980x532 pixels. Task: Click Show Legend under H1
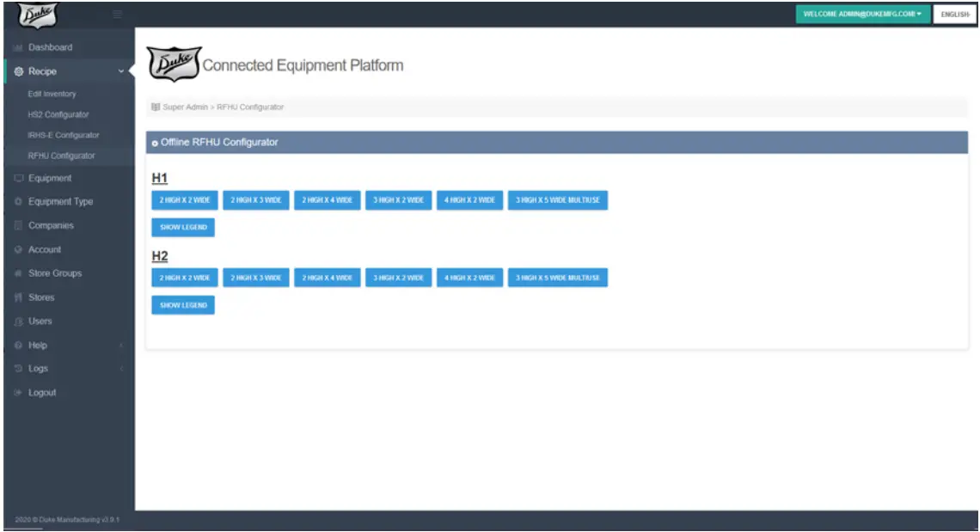pos(183,227)
